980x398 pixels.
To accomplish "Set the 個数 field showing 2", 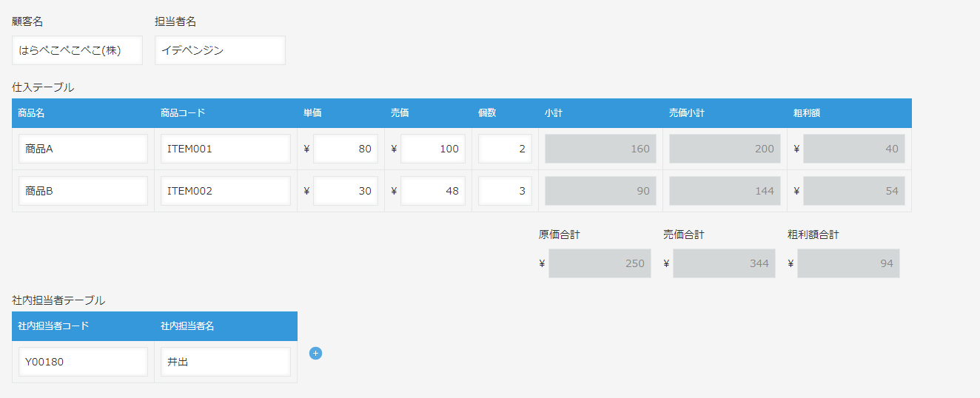I will [505, 149].
